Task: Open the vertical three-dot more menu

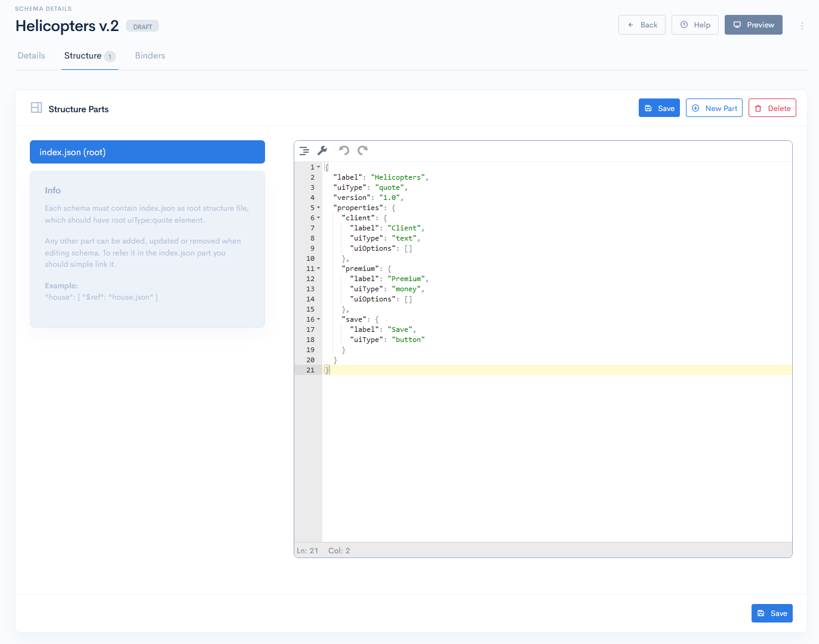Action: pyautogui.click(x=802, y=26)
